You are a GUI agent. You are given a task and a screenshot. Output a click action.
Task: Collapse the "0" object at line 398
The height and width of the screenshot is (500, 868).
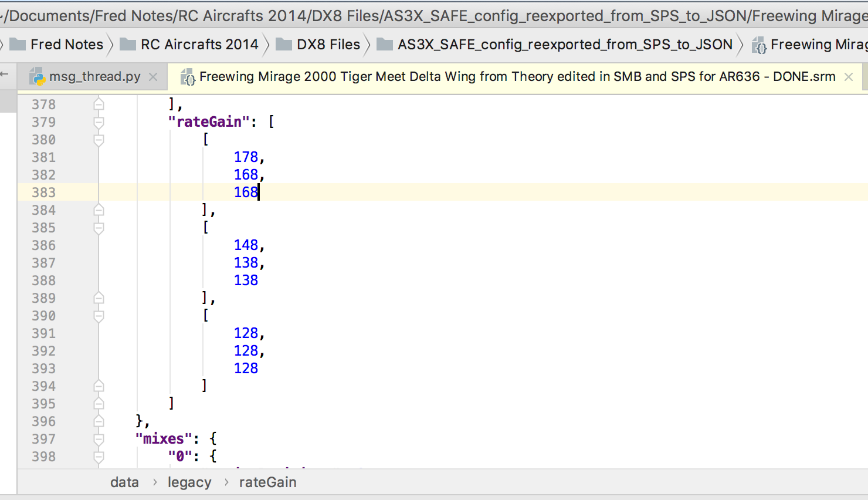pos(99,457)
